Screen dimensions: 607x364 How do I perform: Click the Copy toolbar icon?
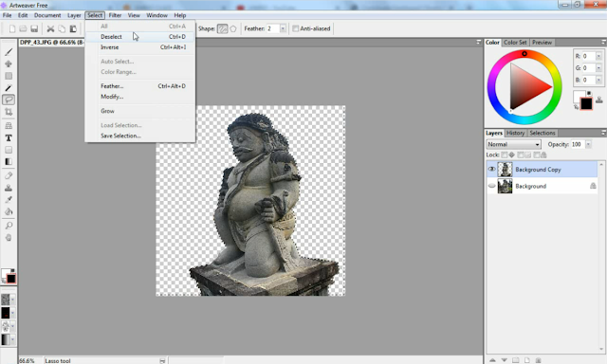[x=62, y=28]
